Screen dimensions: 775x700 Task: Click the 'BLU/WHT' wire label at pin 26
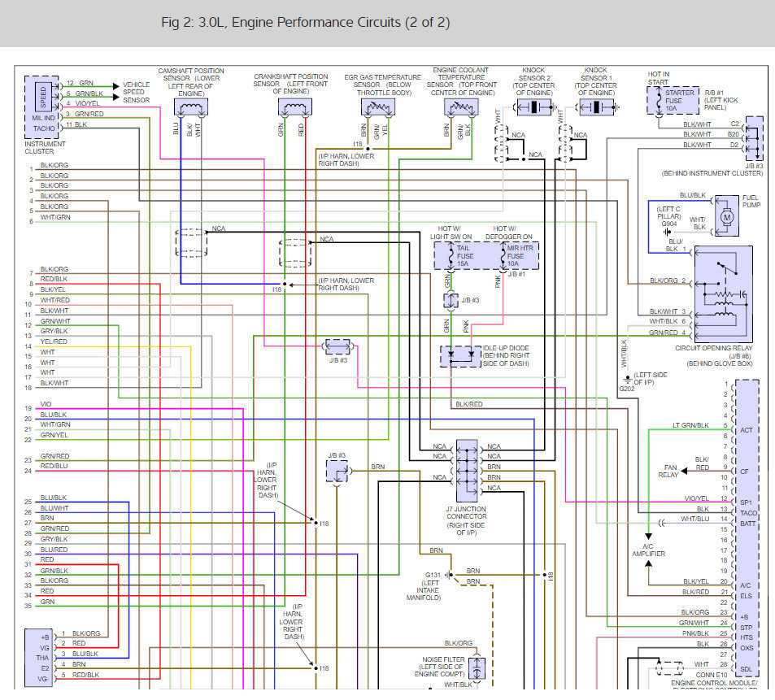54,508
